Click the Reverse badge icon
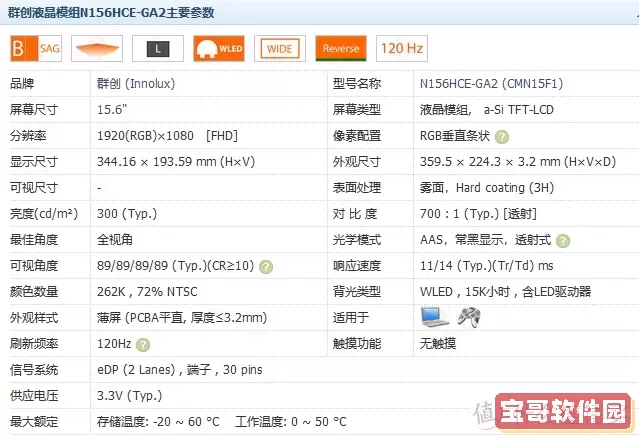Screen dimensions: 639x440 [x=341, y=48]
